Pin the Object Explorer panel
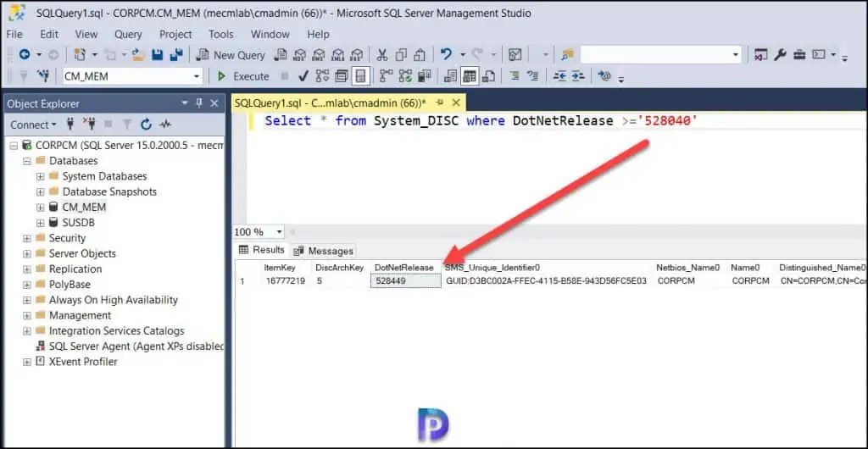This screenshot has height=449, width=868. (x=198, y=103)
